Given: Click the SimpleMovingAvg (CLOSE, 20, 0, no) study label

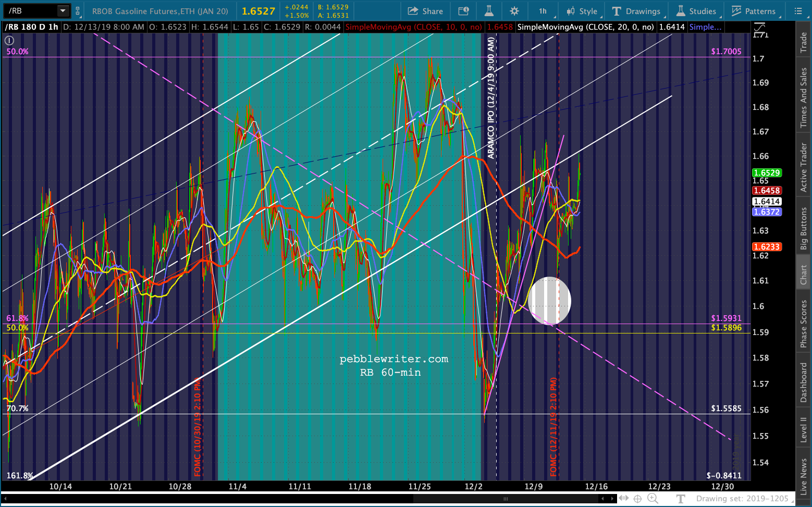Looking at the screenshot, I should [x=586, y=27].
